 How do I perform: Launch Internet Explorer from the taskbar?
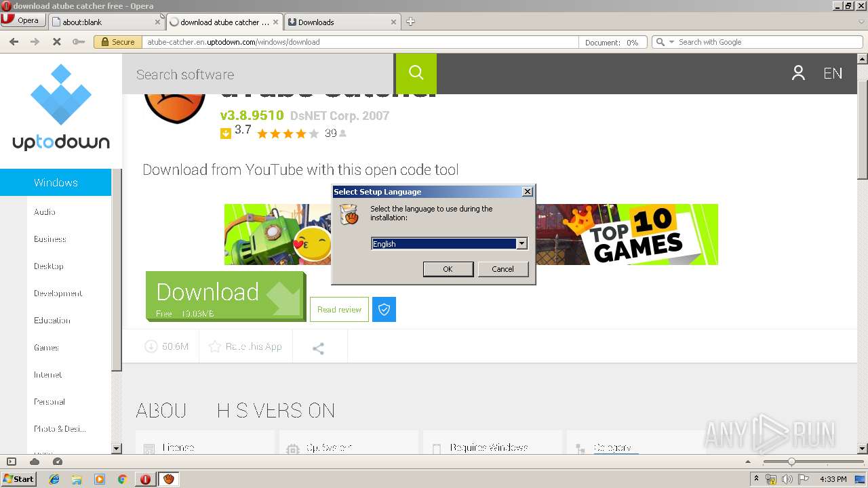[x=54, y=479]
